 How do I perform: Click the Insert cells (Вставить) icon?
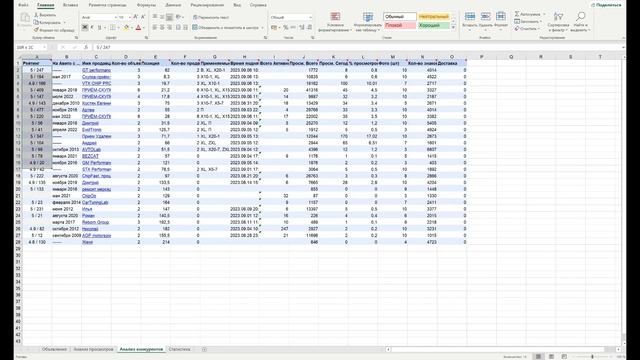point(470,16)
